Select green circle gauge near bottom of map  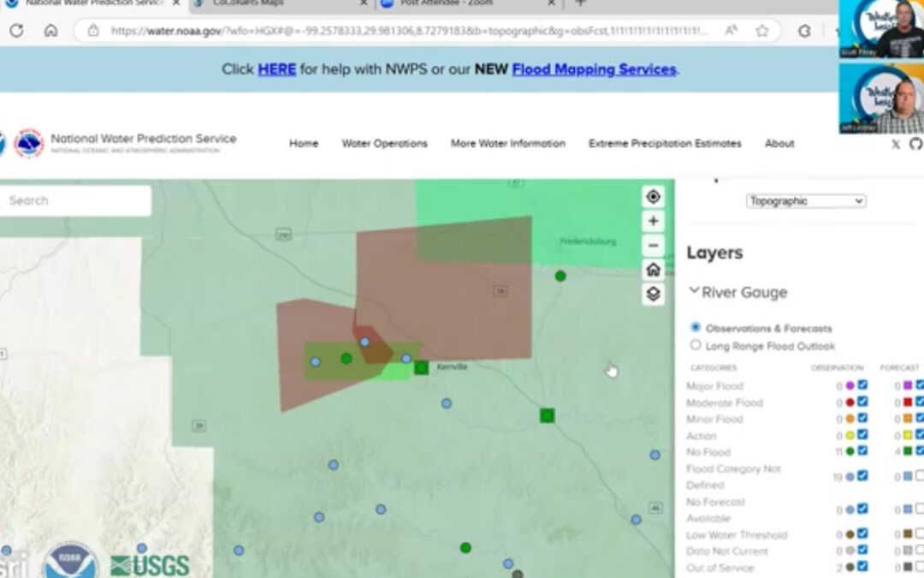465,548
